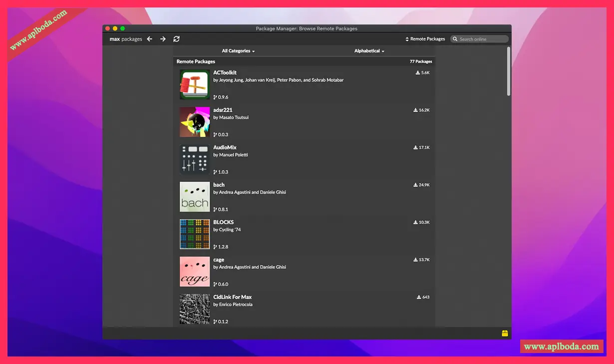Open the cage package thumbnail
614x364 pixels.
[195, 272]
